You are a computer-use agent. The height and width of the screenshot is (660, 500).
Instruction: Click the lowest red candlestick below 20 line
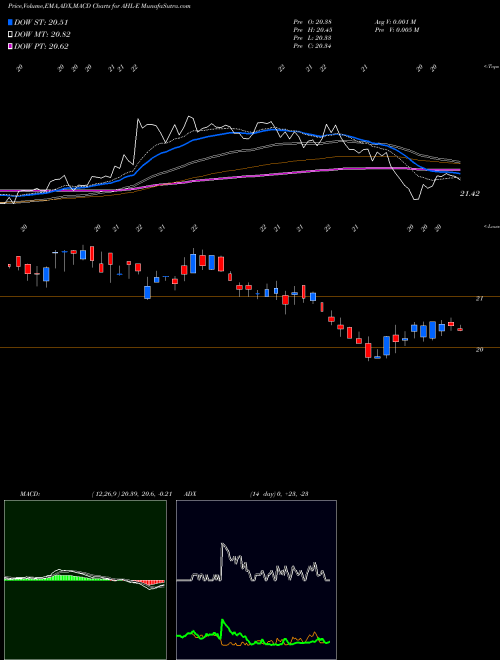point(368,350)
